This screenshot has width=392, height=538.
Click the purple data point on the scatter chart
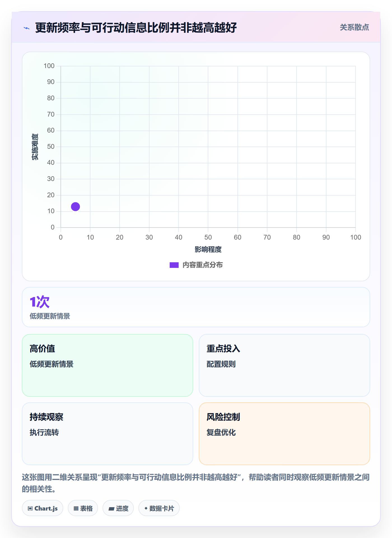(75, 207)
